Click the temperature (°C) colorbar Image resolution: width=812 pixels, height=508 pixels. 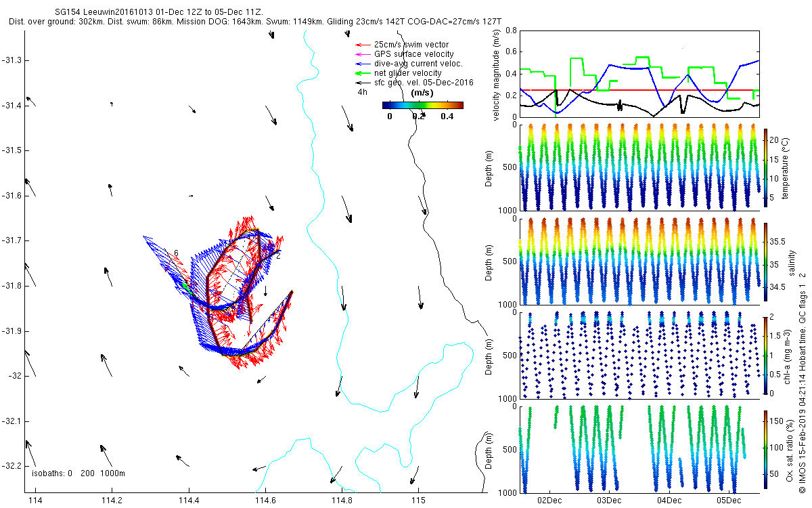(x=765, y=167)
